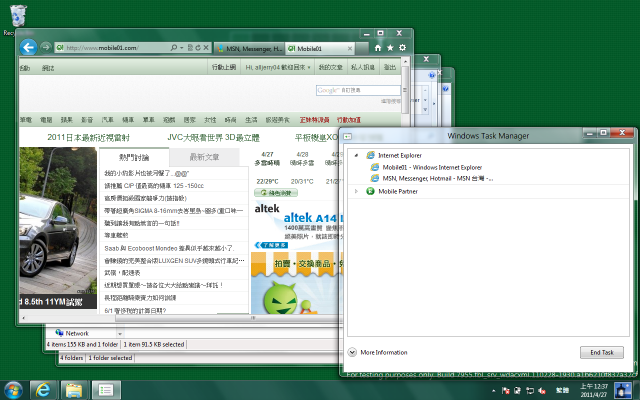This screenshot has height=400, width=640.
Task: Open the Start menu orb
Action: pyautogui.click(x=13, y=390)
